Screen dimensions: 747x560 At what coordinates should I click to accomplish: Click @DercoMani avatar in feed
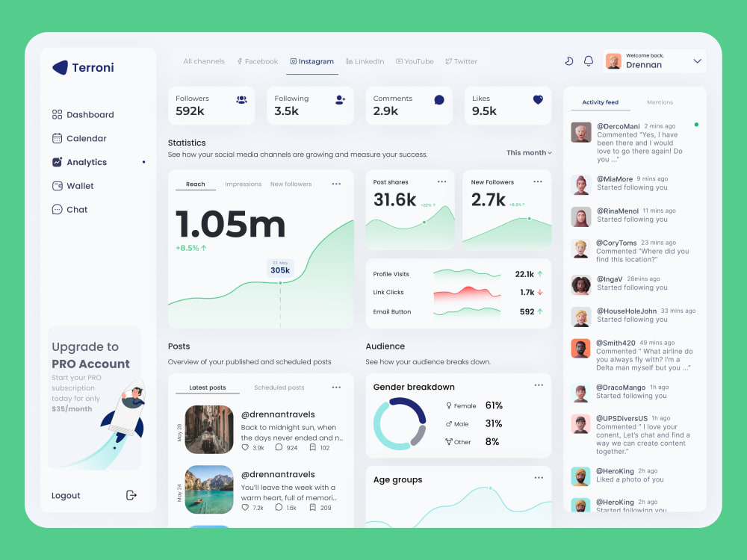580,132
